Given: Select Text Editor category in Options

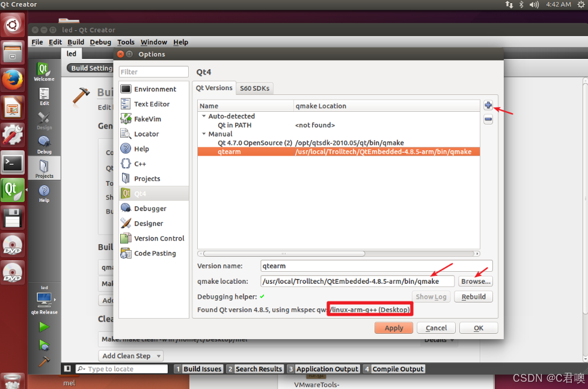Looking at the screenshot, I should point(154,104).
